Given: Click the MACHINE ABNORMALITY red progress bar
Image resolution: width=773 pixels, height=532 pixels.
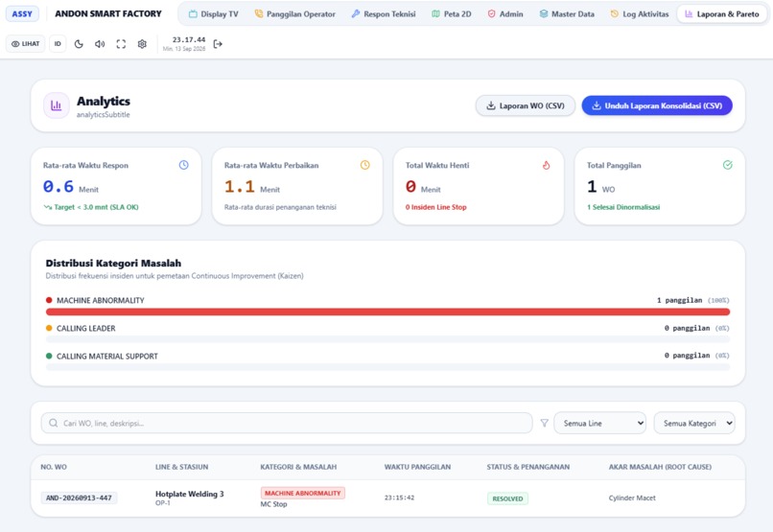Looking at the screenshot, I should [x=388, y=312].
